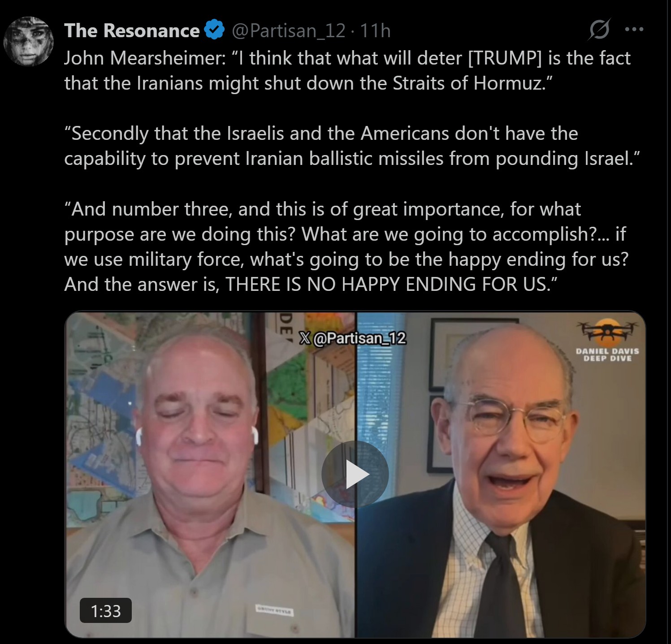Open the 11h timestamp permalink
This screenshot has width=671, height=644.
tap(375, 30)
